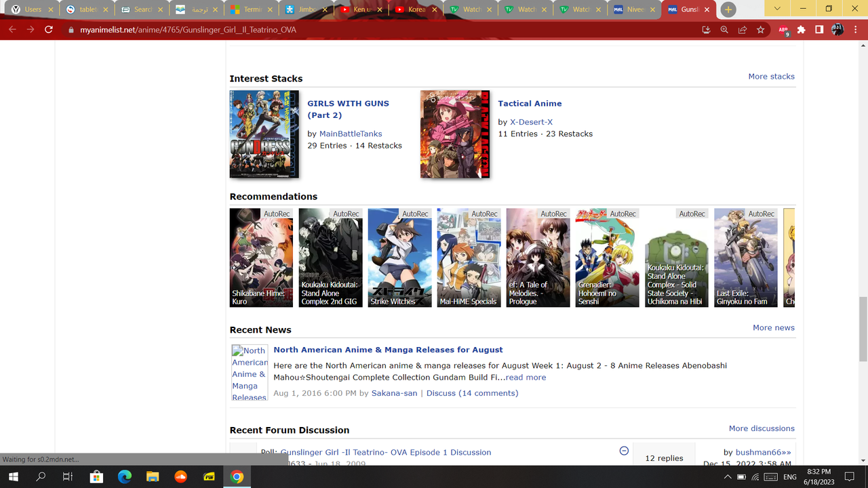868x488 pixels.
Task: Open the zoom magnifier icon in address bar
Action: click(x=724, y=30)
